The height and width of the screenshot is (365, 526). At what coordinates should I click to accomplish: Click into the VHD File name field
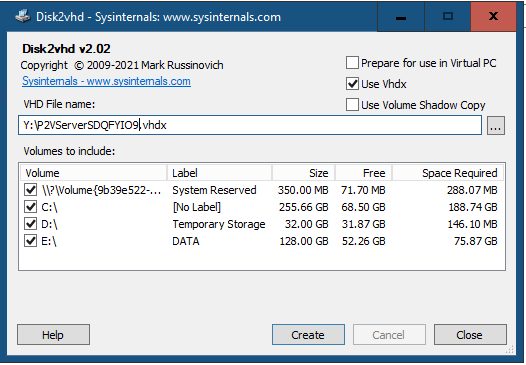(250, 125)
